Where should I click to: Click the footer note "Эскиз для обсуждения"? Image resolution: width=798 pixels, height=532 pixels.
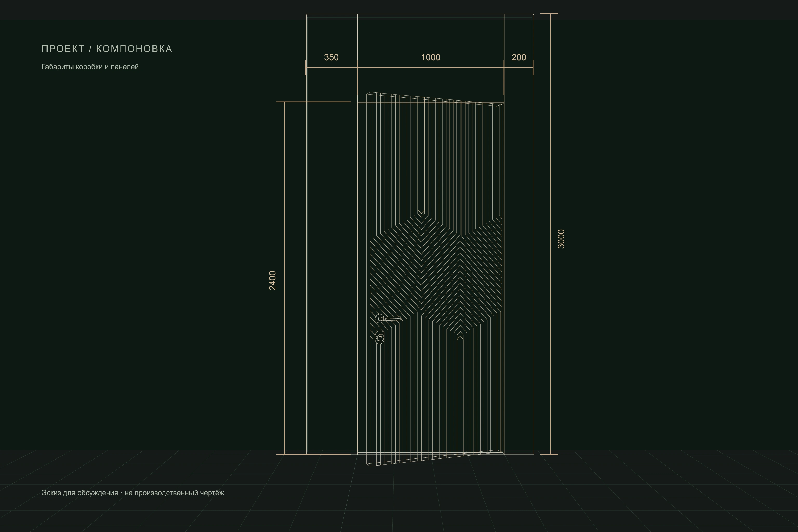pos(80,493)
